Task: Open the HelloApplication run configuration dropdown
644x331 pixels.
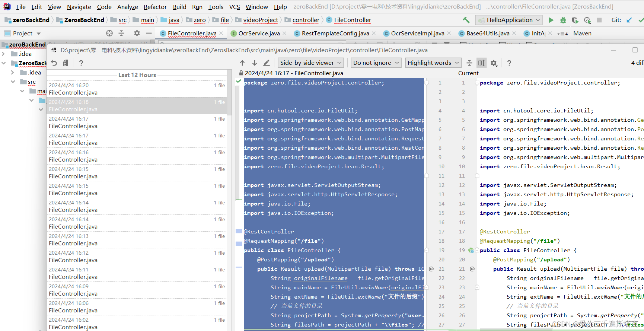Action: tap(509, 20)
